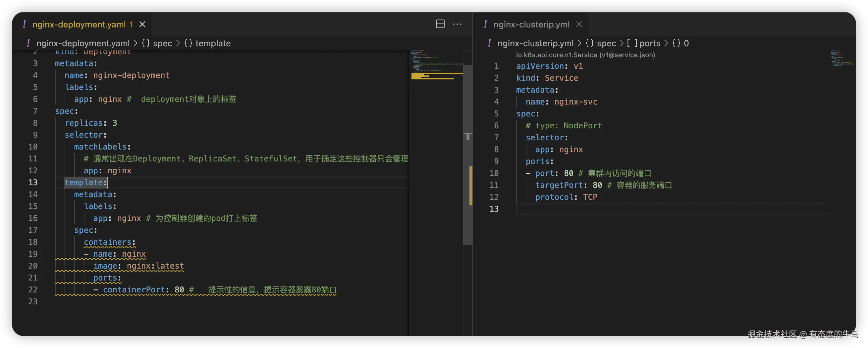
Task: Open nginx-clusterip.yml breadcrumb file item
Action: (x=535, y=43)
